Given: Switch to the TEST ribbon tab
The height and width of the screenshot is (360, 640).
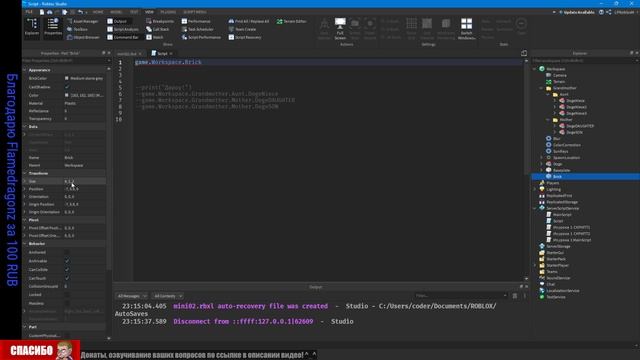Looking at the screenshot, I should [x=134, y=12].
